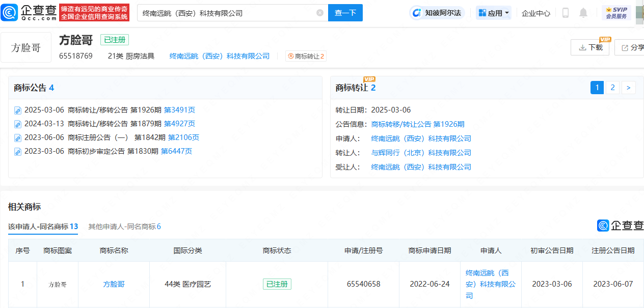Open the owner company link under the title

[220, 56]
